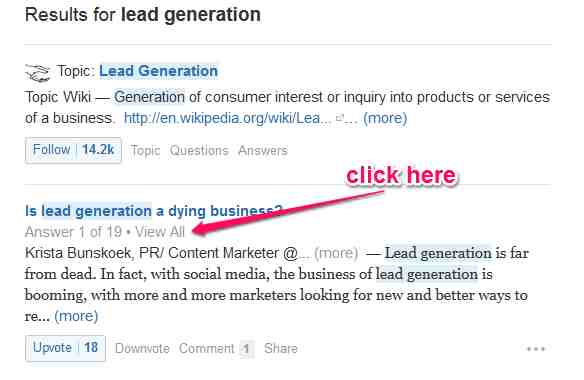The image size is (584, 380).
Task: Switch to the Topic tab
Action: point(145,151)
